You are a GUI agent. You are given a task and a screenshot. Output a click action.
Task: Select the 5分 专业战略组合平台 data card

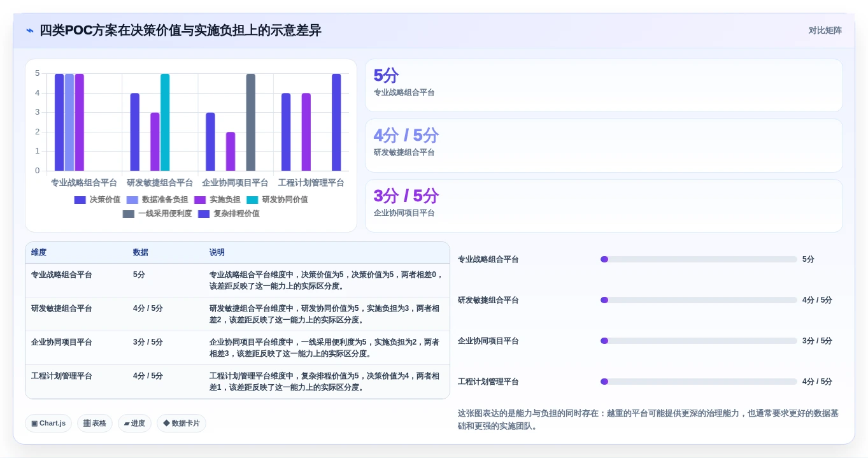coord(604,85)
